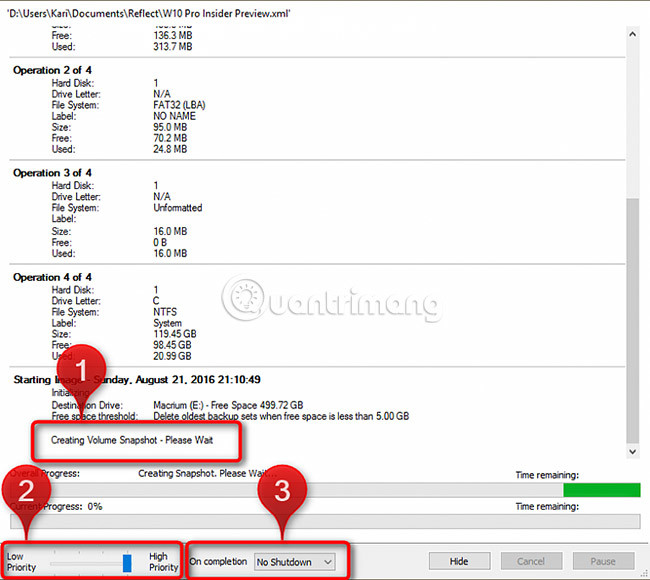This screenshot has width=650, height=580.
Task: Click the 'Operation 2 of 4' heading
Action: pos(52,70)
